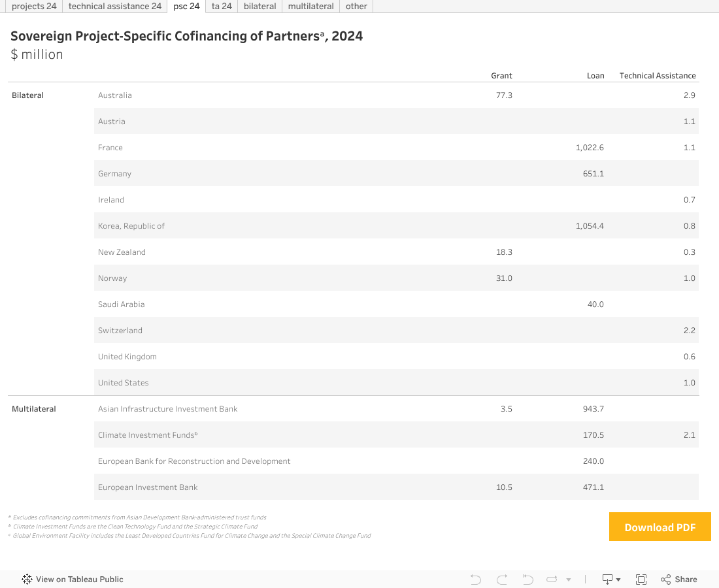719x588 pixels.
Task: Click the Redo arrow icon
Action: 502,580
